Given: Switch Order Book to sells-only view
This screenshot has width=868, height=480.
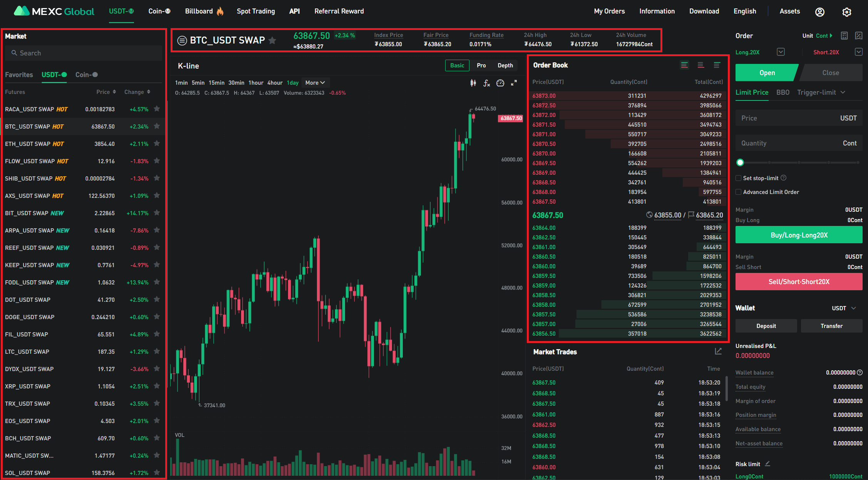Looking at the screenshot, I should pyautogui.click(x=700, y=65).
